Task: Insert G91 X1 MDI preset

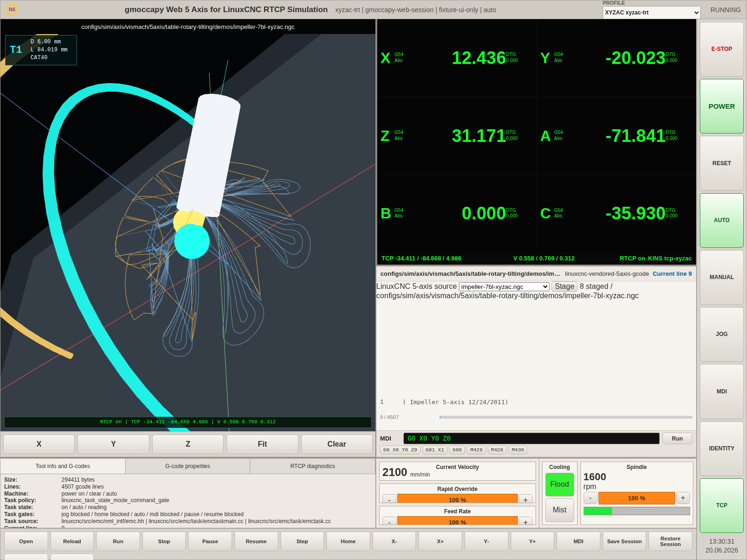Action: point(435,450)
